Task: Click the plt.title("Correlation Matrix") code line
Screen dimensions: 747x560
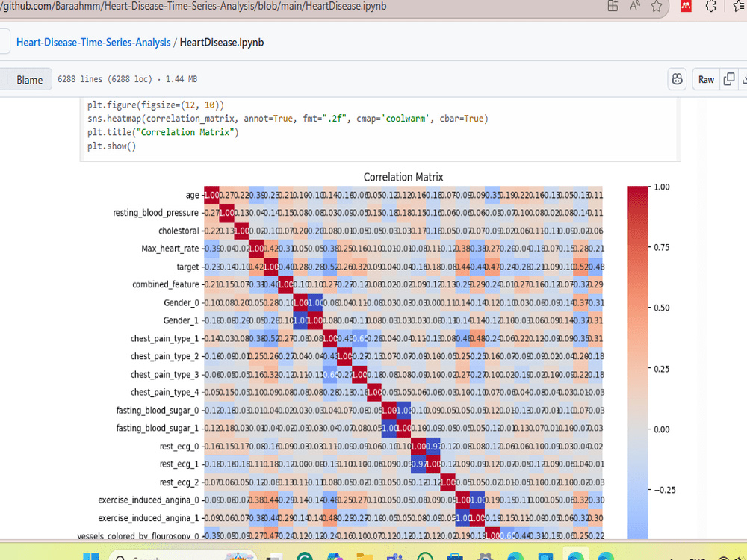Action: click(x=163, y=132)
